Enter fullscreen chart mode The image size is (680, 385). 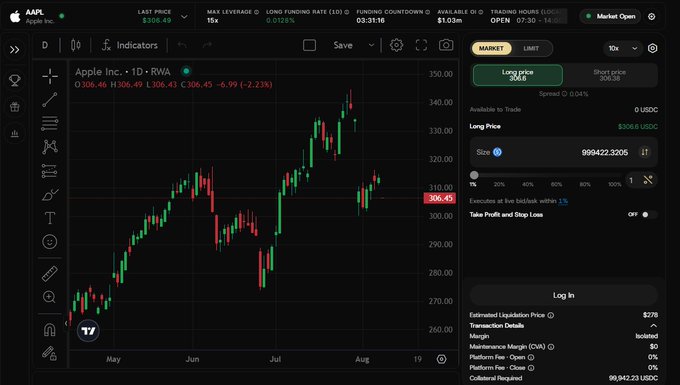coord(421,45)
